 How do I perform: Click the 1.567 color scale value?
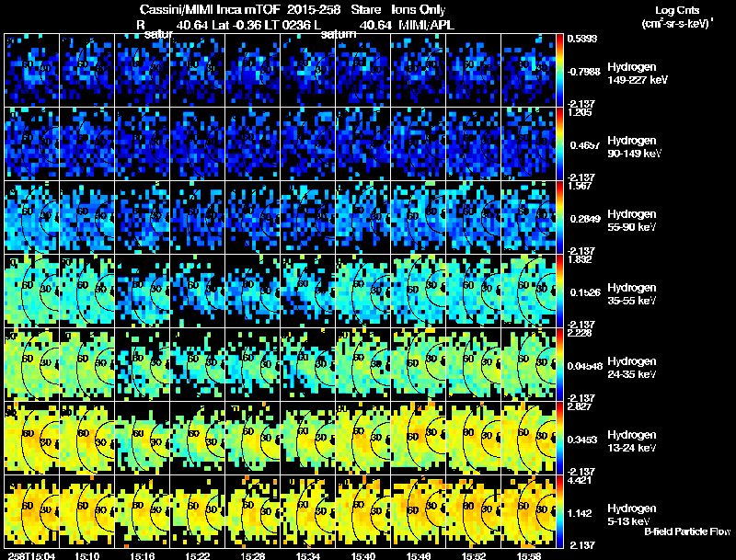tap(580, 186)
